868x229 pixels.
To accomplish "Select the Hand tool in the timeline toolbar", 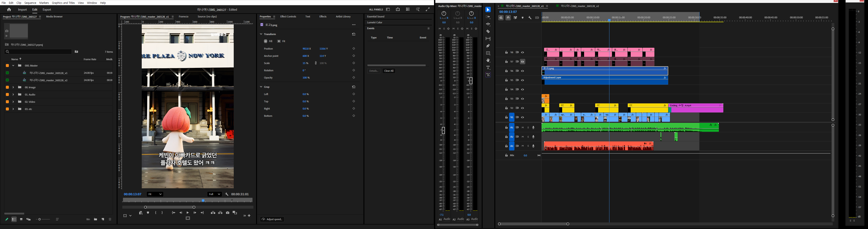I will [488, 60].
